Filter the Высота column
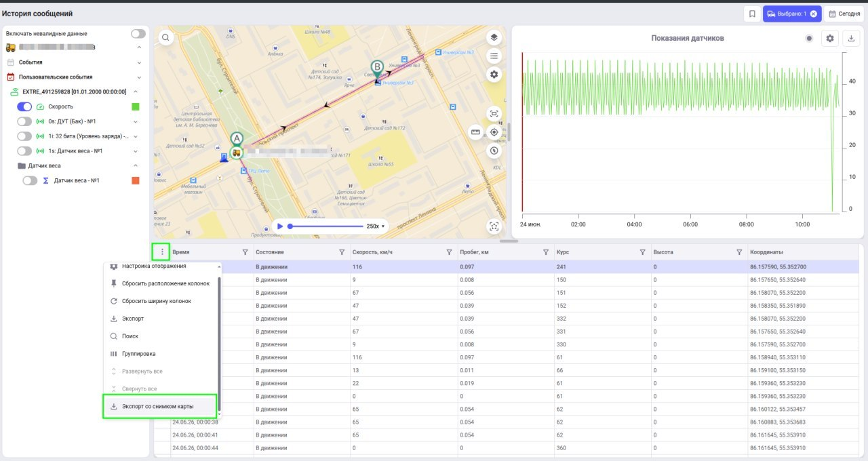This screenshot has width=868, height=461. coord(739,252)
